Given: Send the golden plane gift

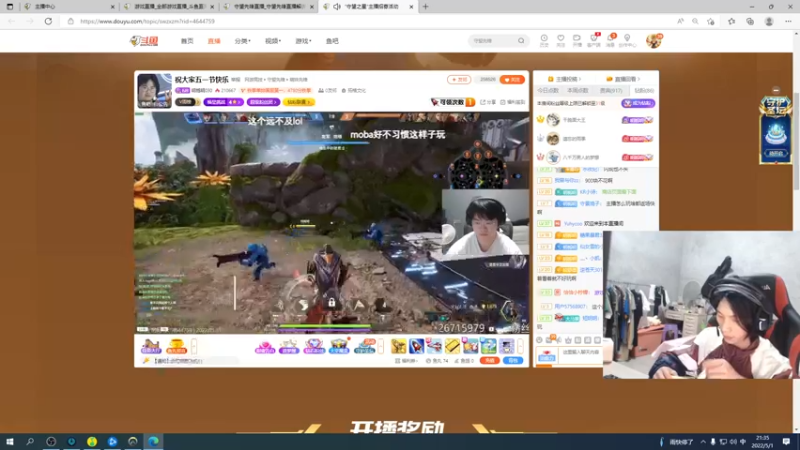Looking at the screenshot, I should [x=398, y=346].
